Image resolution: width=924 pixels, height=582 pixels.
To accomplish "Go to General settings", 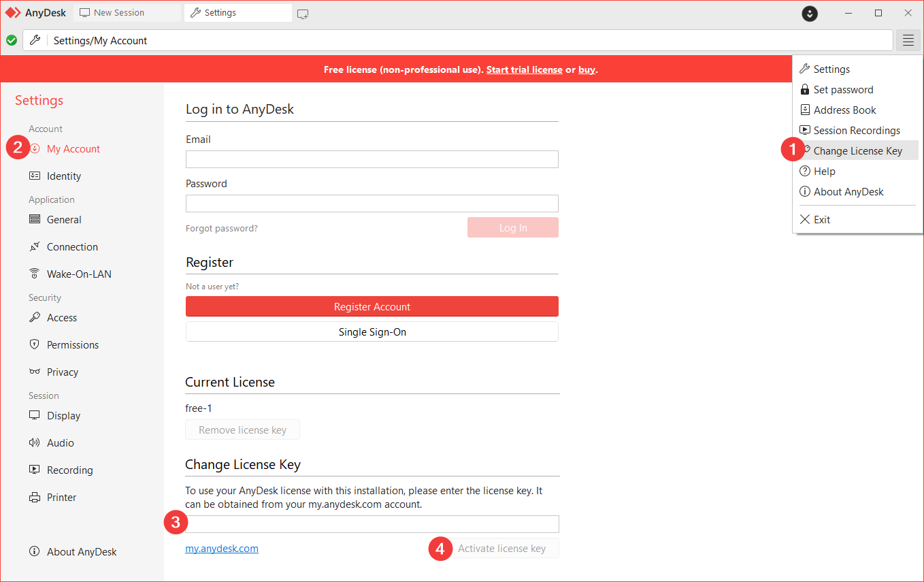I will (x=64, y=219).
